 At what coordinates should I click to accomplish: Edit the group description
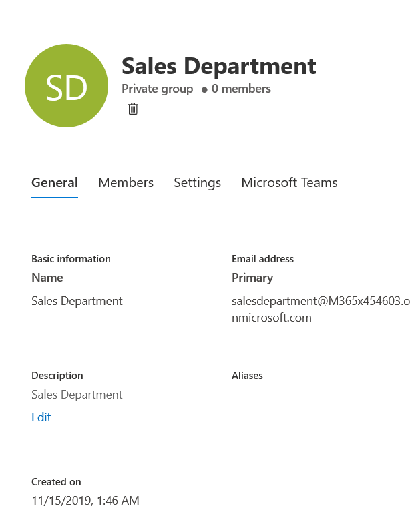coord(41,417)
